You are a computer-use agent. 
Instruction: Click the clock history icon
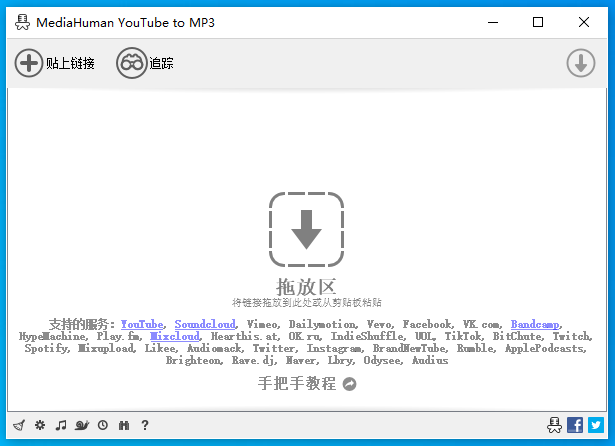click(x=102, y=425)
